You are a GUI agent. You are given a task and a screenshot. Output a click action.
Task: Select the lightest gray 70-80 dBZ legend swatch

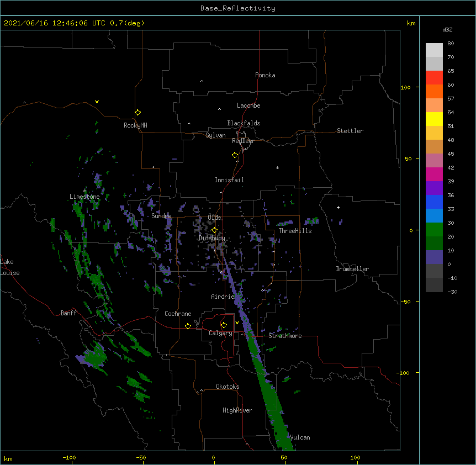pos(434,50)
